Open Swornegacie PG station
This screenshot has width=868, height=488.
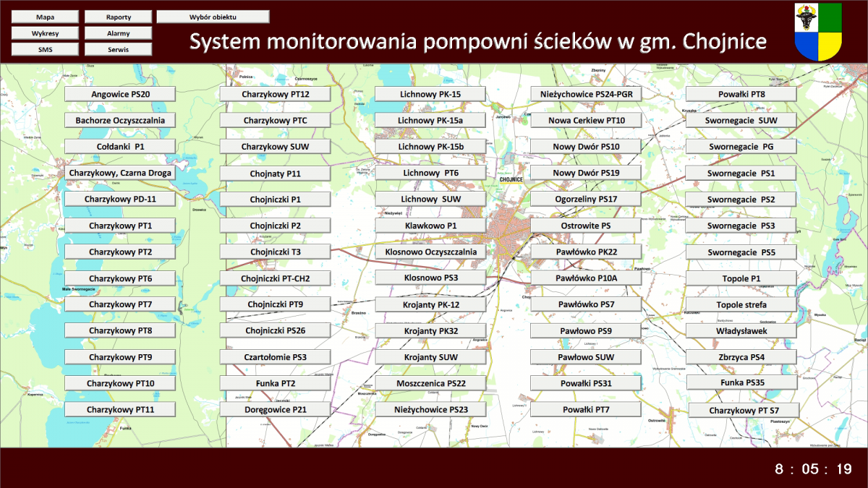coord(741,147)
